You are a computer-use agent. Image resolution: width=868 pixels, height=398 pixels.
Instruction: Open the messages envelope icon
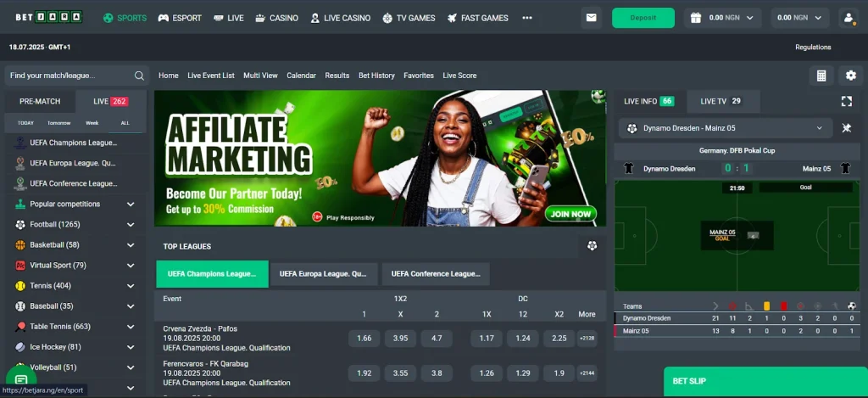(x=591, y=18)
